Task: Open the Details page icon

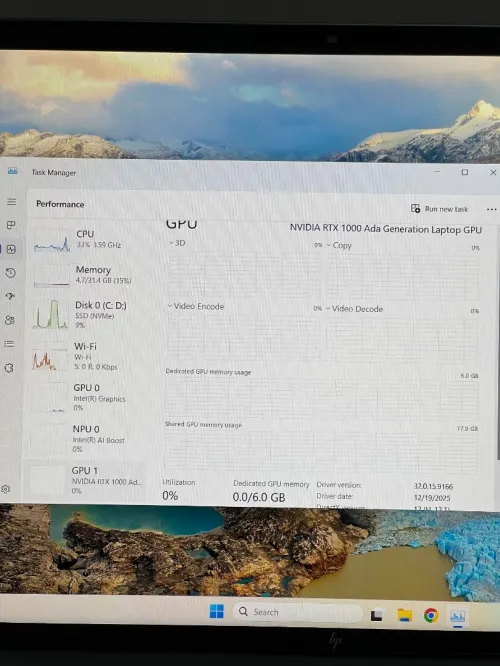Action: [9, 344]
